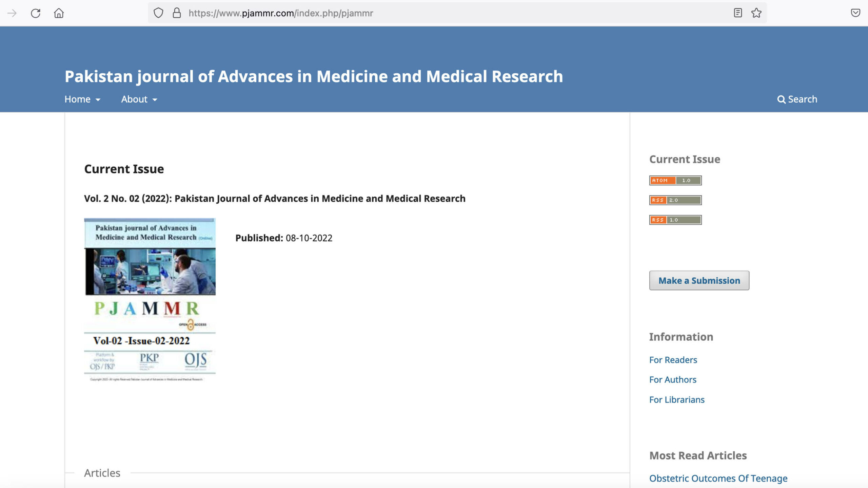Image resolution: width=868 pixels, height=488 pixels.
Task: Click the Atom 1.0 feed badge
Action: point(675,180)
